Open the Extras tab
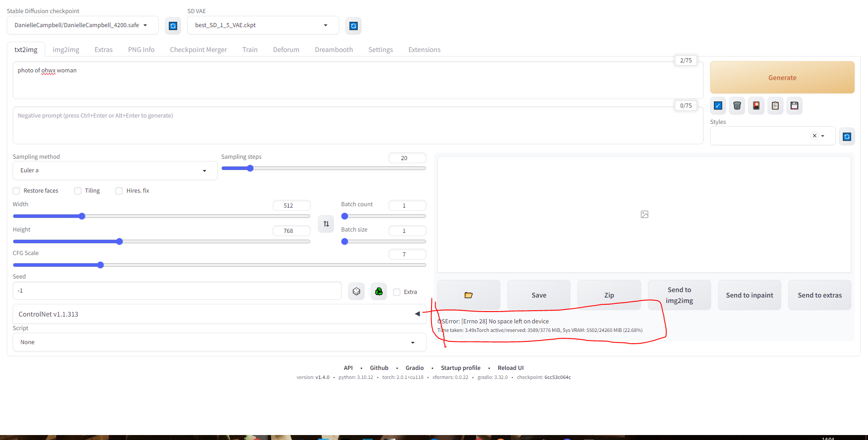Image resolution: width=868 pixels, height=440 pixels. [x=104, y=50]
